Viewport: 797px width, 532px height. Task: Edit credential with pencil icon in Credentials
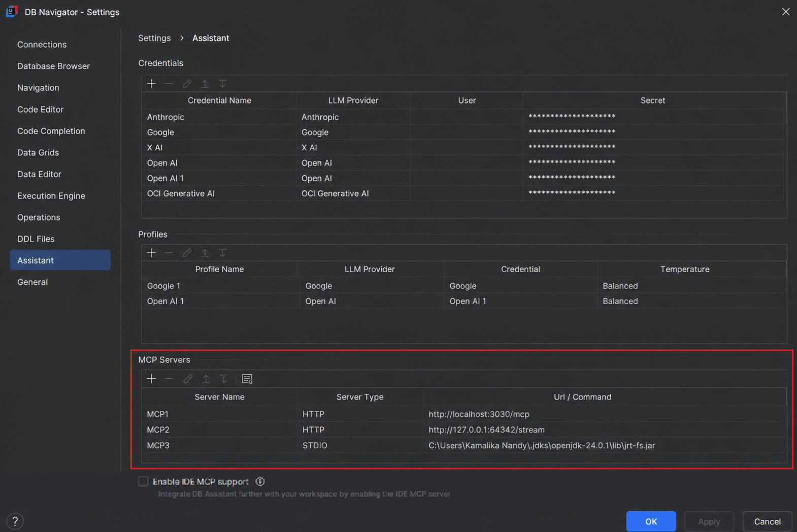point(187,83)
